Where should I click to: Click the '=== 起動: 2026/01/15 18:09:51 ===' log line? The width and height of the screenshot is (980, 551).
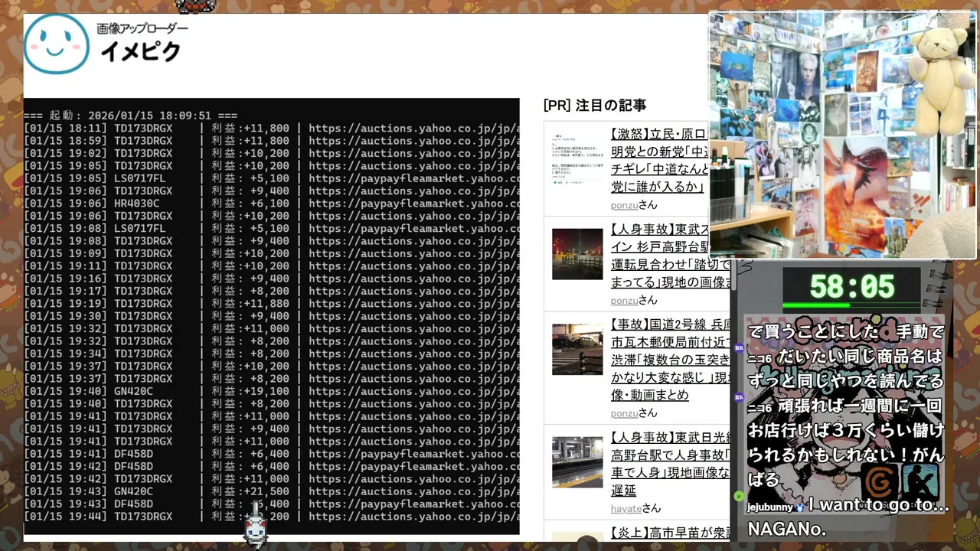tap(130, 116)
